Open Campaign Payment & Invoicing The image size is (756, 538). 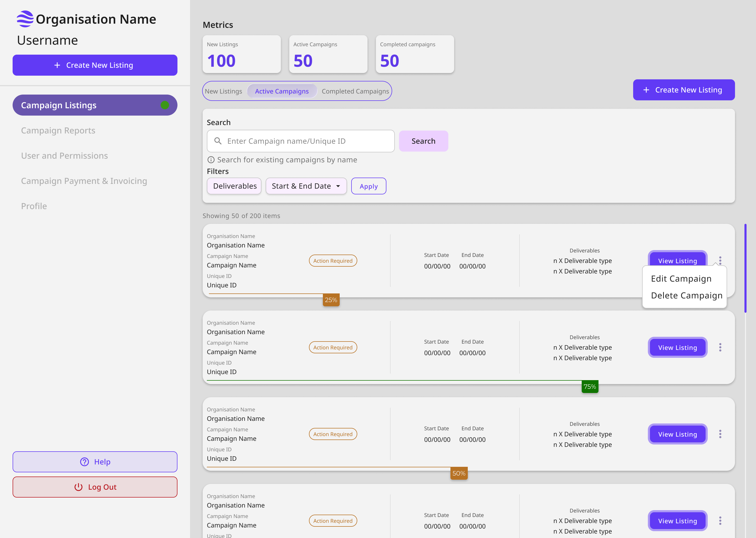(84, 181)
